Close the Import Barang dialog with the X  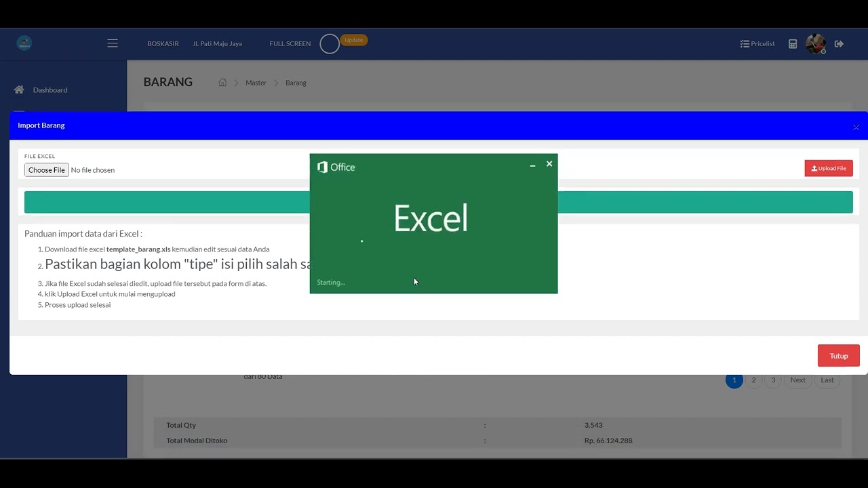point(856,127)
